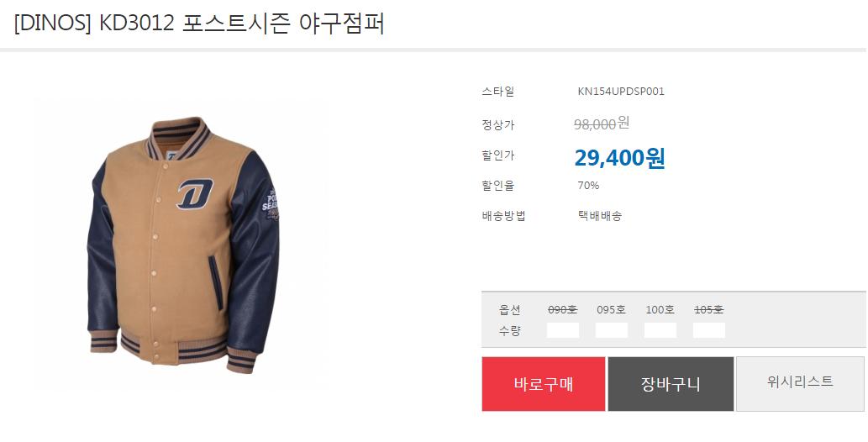This screenshot has height=442, width=868.
Task: Save item with the 위시리스트 button
Action: [800, 384]
